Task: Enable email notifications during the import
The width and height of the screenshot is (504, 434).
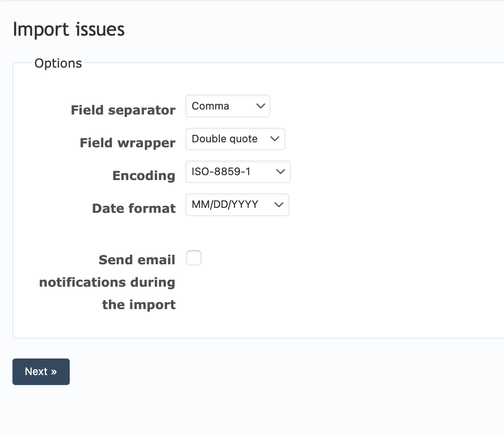Action: click(193, 258)
